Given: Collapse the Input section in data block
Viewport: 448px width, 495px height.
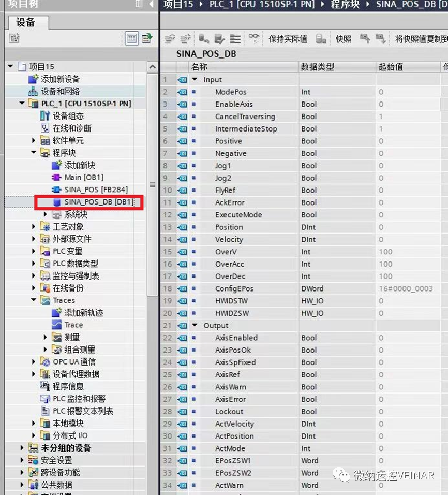Looking at the screenshot, I should tap(195, 80).
